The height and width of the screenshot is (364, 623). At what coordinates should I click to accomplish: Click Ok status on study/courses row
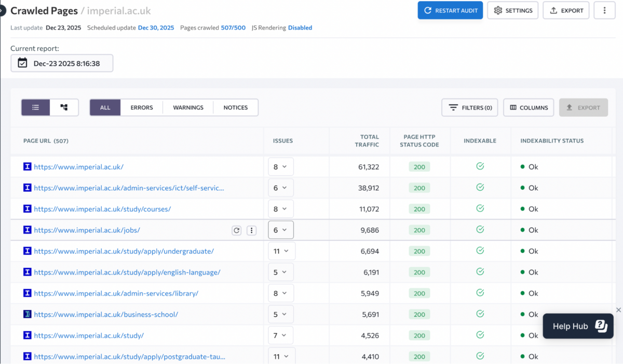pyautogui.click(x=530, y=209)
